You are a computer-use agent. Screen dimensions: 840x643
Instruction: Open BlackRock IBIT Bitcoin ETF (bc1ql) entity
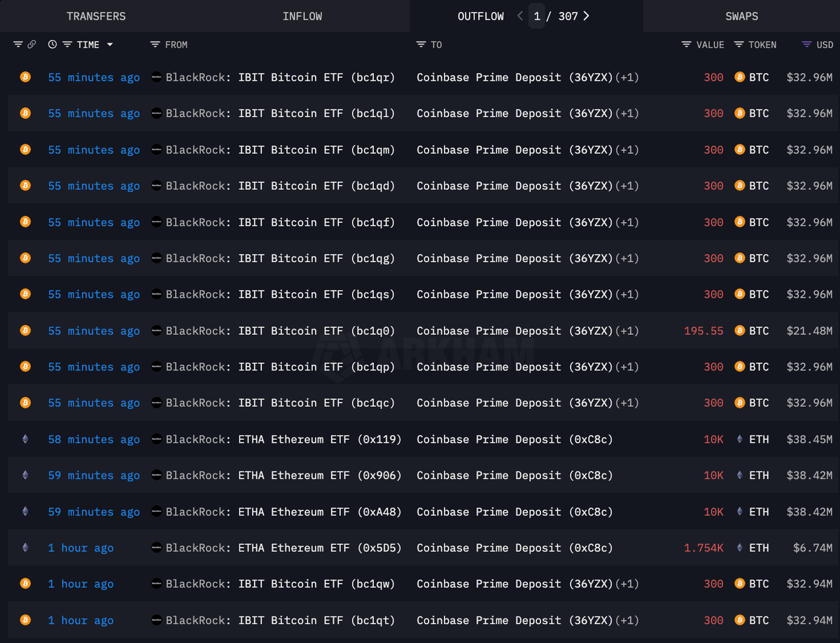click(x=281, y=113)
